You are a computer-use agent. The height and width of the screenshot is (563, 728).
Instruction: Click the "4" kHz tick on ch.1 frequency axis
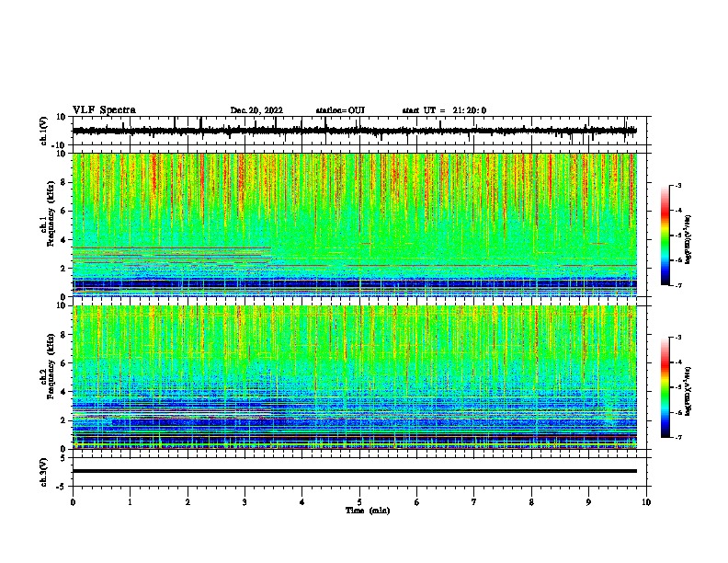[63, 240]
